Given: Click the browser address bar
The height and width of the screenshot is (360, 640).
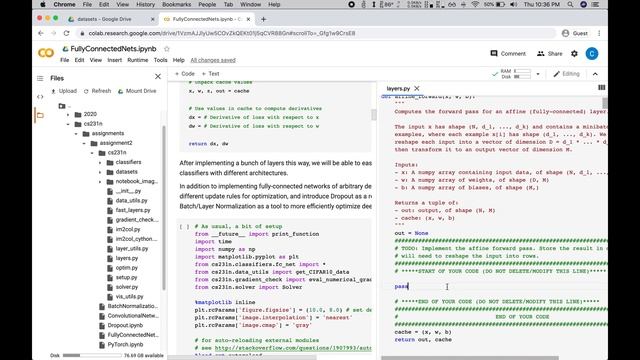Looking at the screenshot, I should [x=317, y=33].
